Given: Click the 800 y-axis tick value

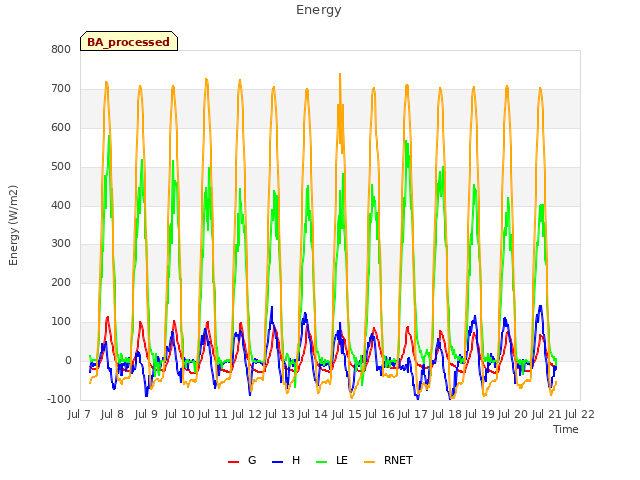Looking at the screenshot, I should pos(61,49).
